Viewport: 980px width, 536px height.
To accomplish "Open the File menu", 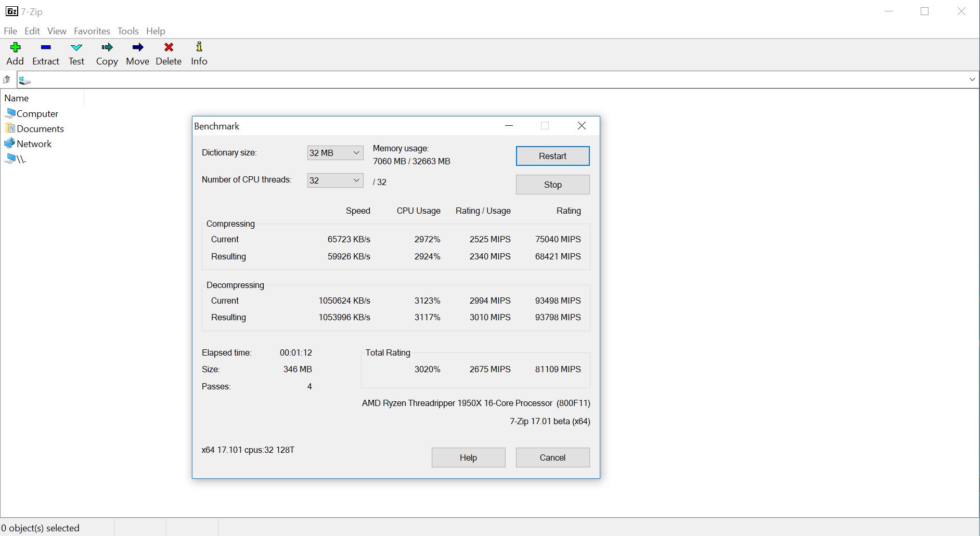I will pyautogui.click(x=10, y=31).
